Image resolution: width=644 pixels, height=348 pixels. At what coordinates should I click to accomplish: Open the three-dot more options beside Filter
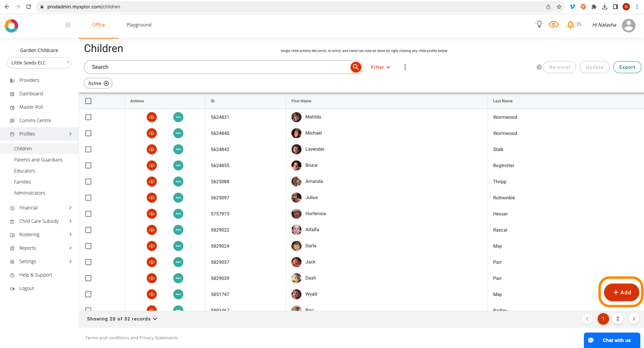[405, 67]
